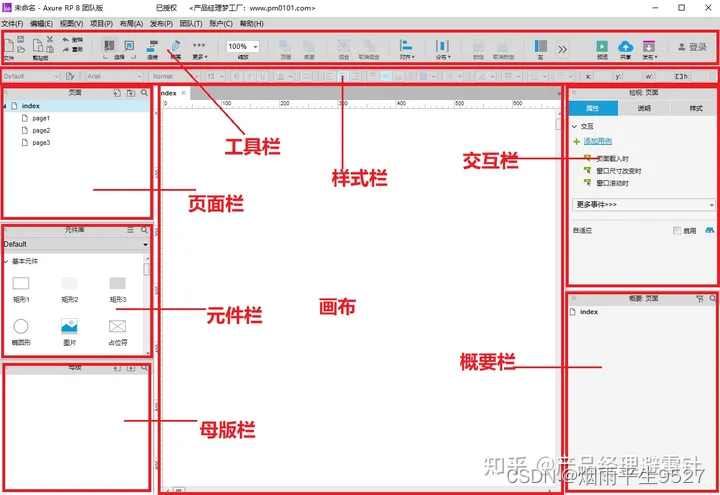Screen dimensions: 720x495
Task: Click search icon in widget library panel
Action: tap(144, 230)
